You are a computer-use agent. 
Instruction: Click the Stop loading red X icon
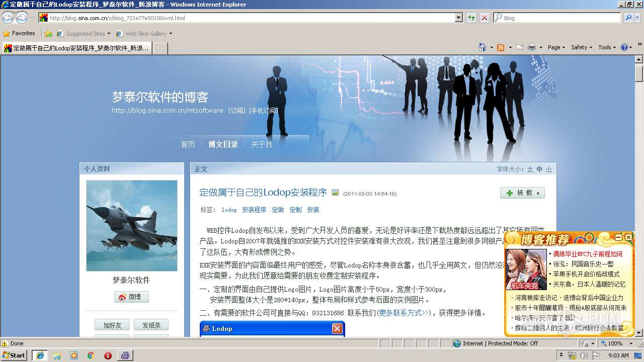click(x=484, y=18)
